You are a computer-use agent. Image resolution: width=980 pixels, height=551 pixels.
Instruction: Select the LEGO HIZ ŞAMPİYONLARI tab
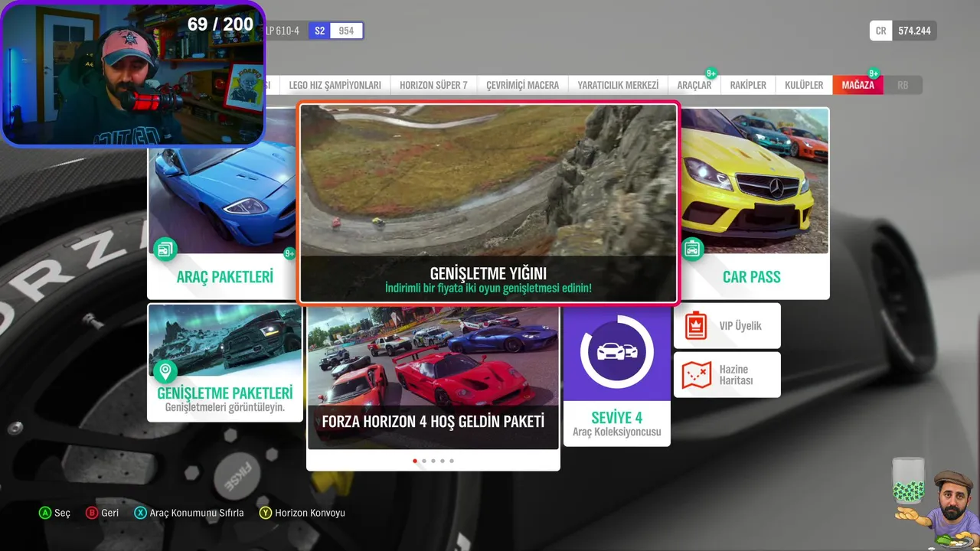click(x=335, y=85)
